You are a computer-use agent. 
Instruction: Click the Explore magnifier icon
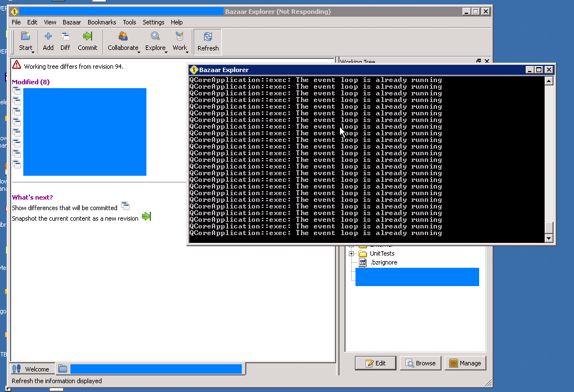pyautogui.click(x=155, y=37)
